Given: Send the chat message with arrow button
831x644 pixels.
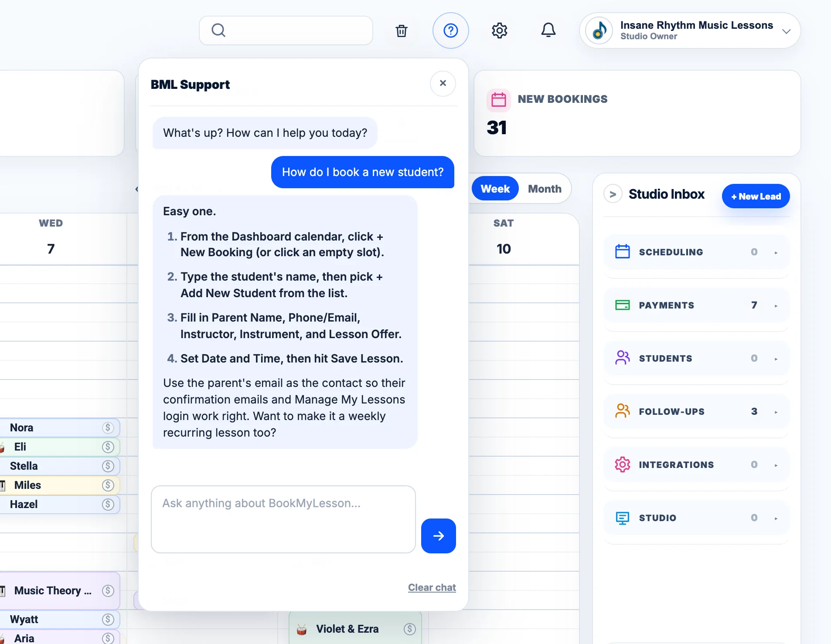Looking at the screenshot, I should (438, 536).
